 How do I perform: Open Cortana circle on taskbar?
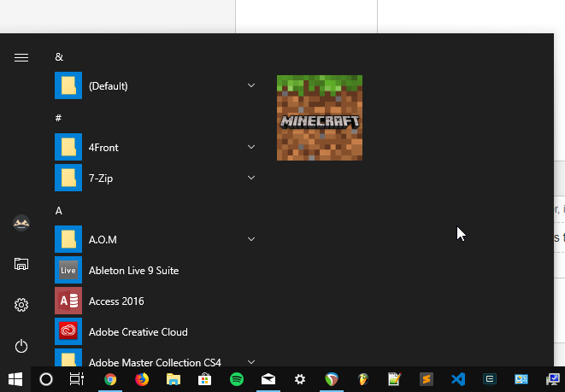46,379
